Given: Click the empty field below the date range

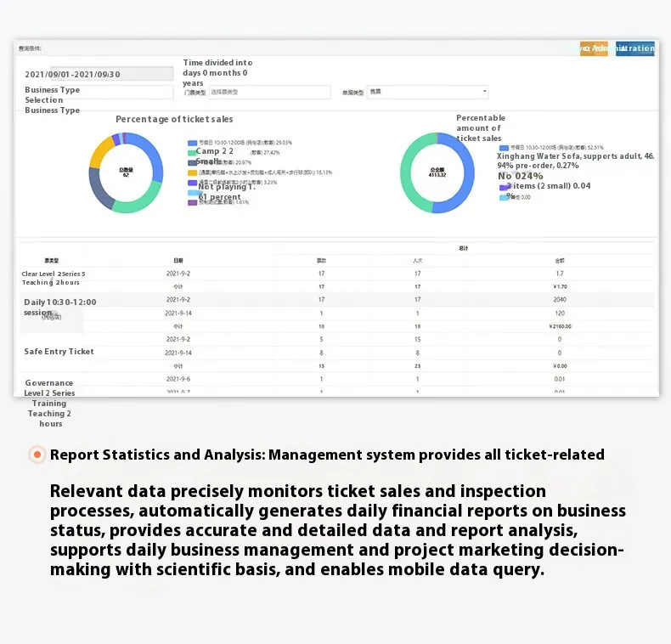Looking at the screenshot, I should click(x=124, y=92).
